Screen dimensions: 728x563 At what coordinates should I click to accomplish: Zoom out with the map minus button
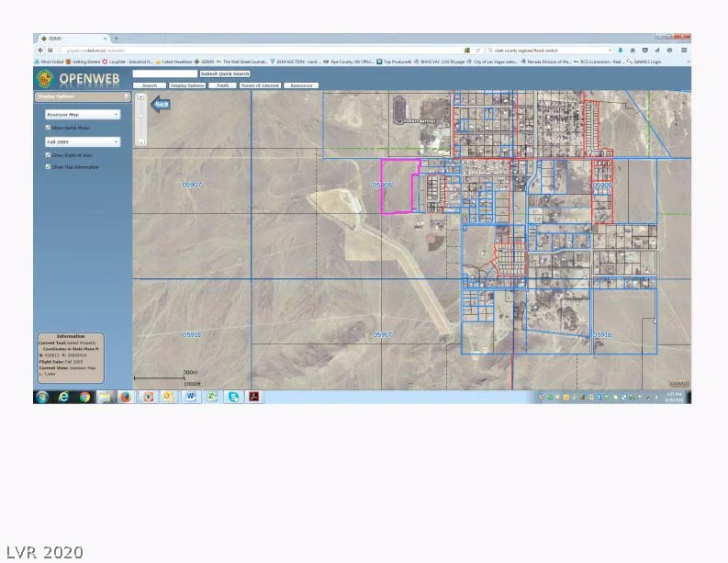pyautogui.click(x=140, y=141)
